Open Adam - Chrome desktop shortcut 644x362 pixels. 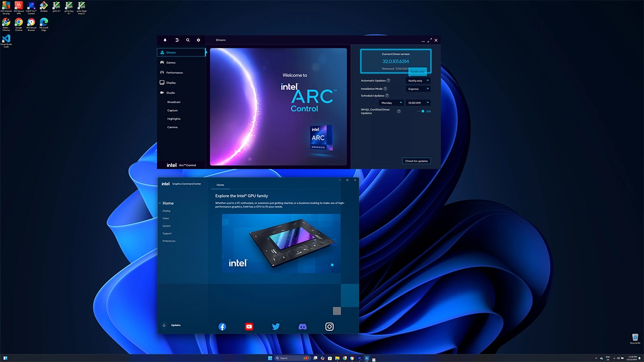tap(6, 25)
